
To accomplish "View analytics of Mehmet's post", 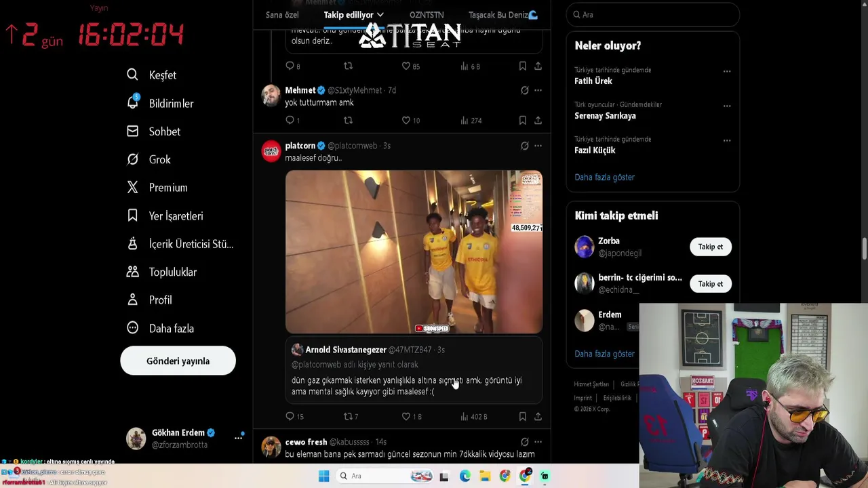I will pyautogui.click(x=471, y=120).
